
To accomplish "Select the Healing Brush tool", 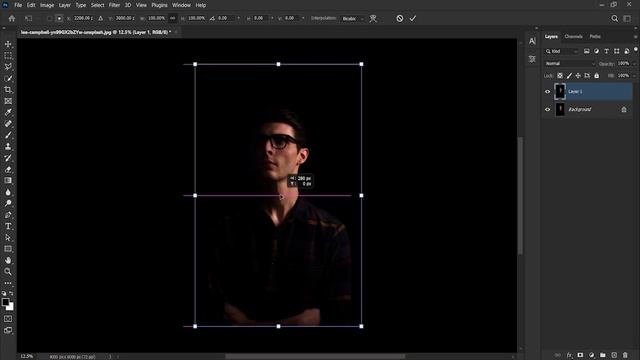I will (x=8, y=124).
